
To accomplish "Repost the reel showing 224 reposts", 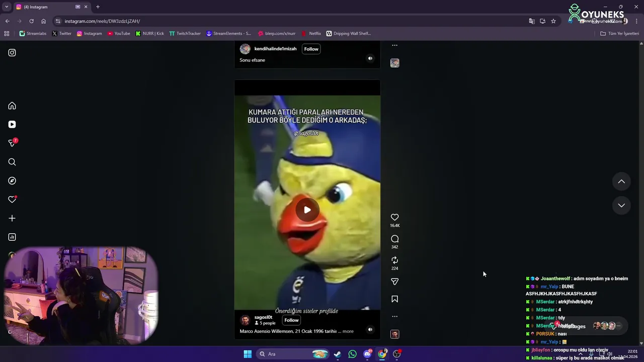I will pyautogui.click(x=394, y=260).
